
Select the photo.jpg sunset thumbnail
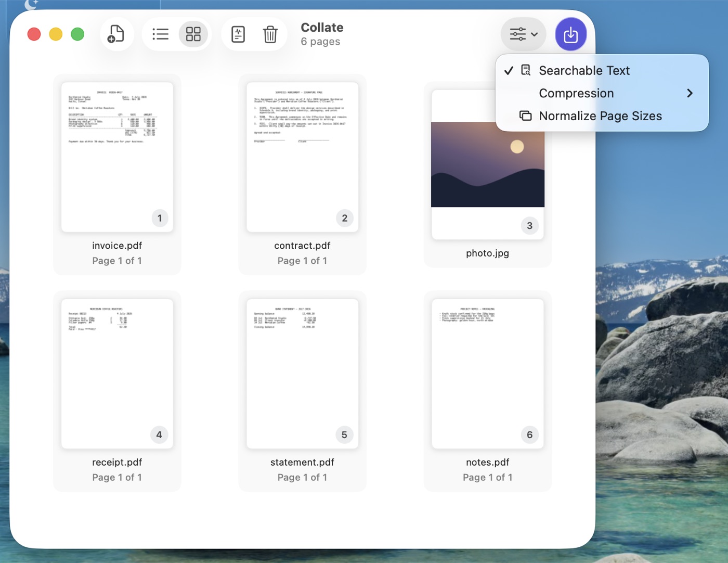(488, 164)
